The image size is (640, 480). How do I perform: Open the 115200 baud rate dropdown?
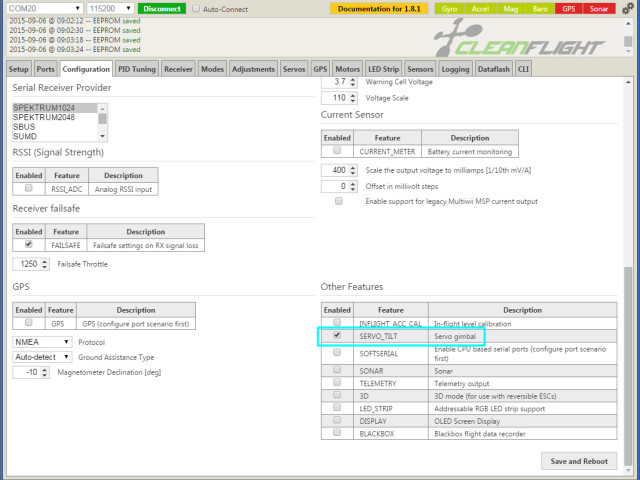pos(110,9)
